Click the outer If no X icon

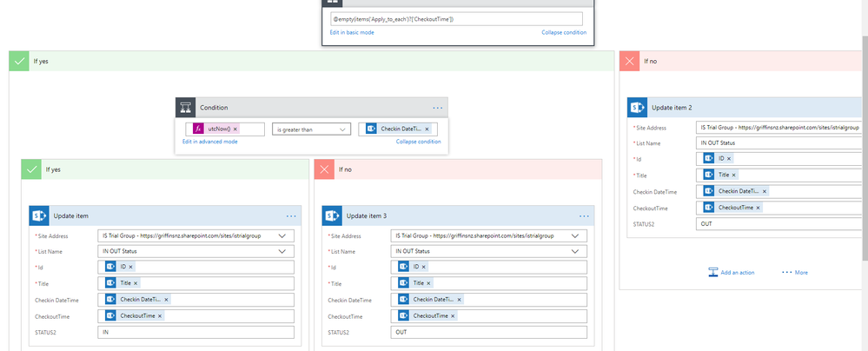[629, 62]
